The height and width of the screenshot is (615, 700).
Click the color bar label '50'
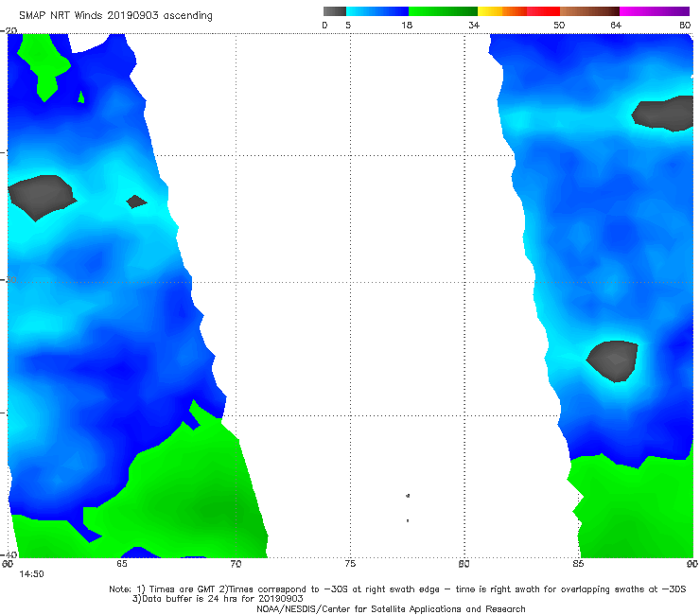point(559,25)
